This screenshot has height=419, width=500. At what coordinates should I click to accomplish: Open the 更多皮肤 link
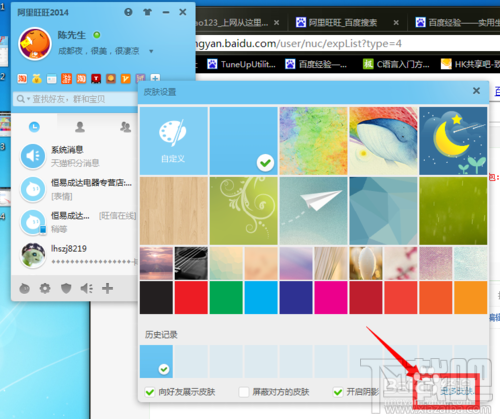click(x=456, y=391)
